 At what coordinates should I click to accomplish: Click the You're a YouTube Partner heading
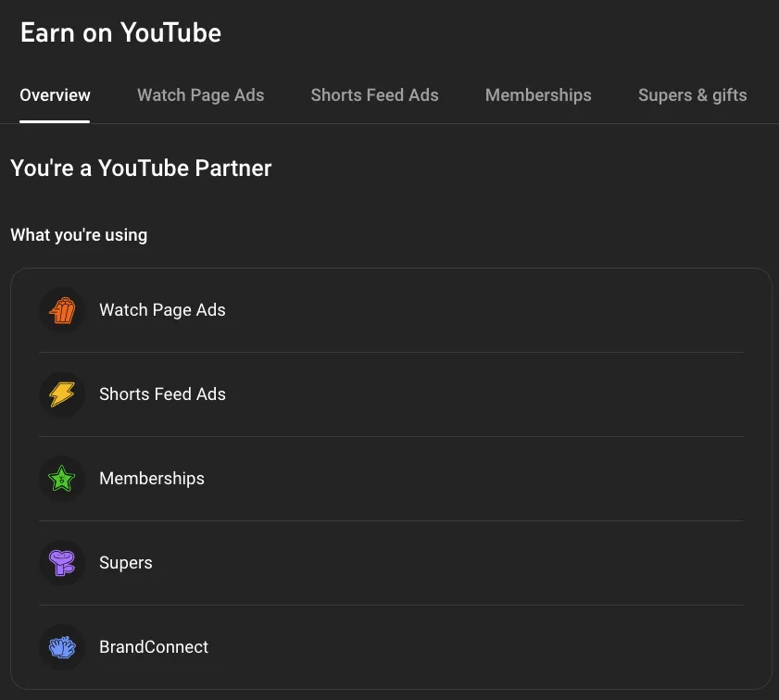tap(141, 169)
